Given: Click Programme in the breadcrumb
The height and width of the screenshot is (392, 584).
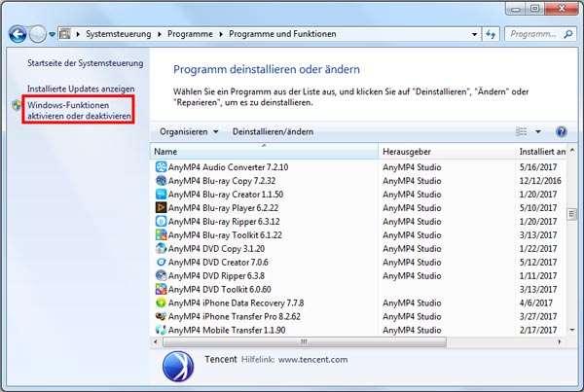Looking at the screenshot, I should point(190,34).
